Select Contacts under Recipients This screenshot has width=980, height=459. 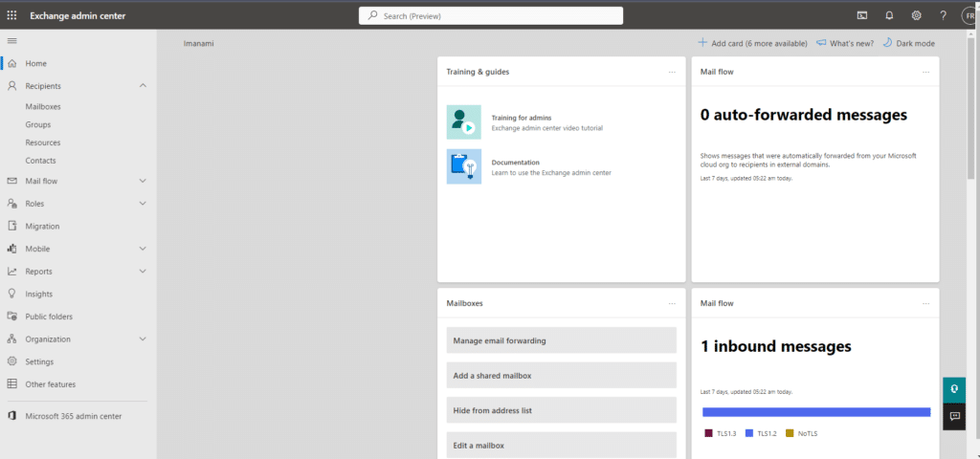pos(40,161)
